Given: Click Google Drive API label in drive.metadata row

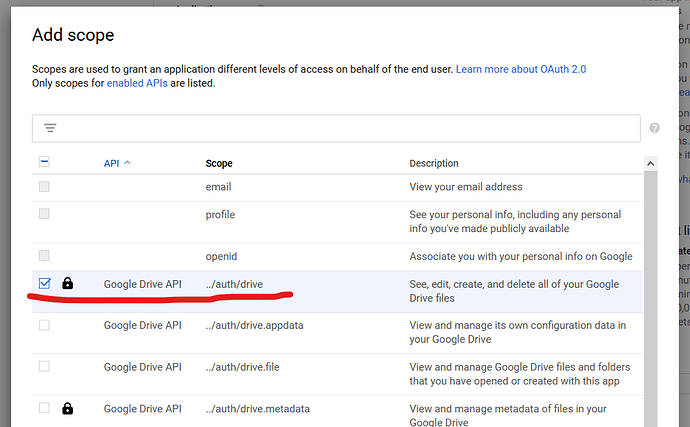Looking at the screenshot, I should click(x=143, y=409).
